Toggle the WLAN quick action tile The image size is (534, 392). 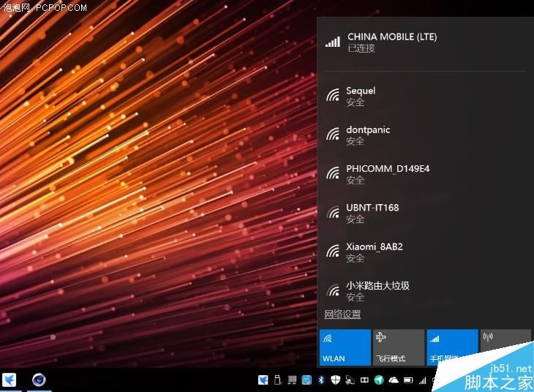345,347
